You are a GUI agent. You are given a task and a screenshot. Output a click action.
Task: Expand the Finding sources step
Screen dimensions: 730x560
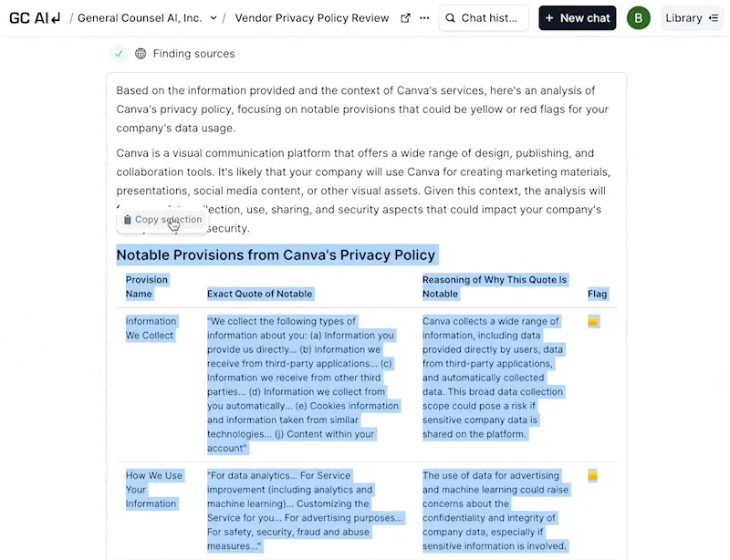(193, 54)
